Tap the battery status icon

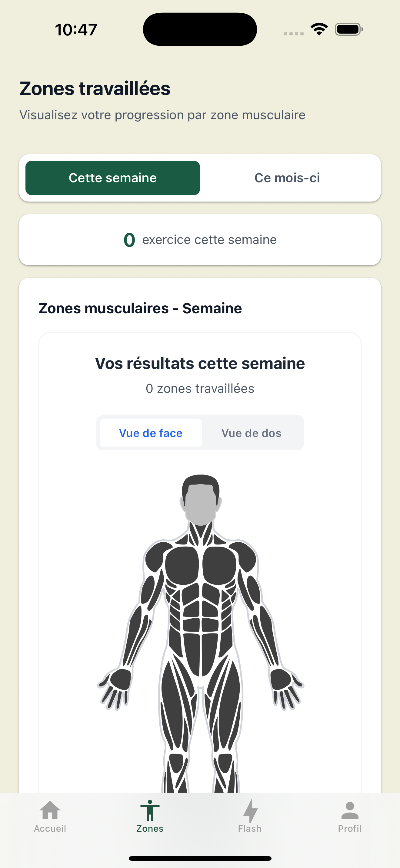coord(349,29)
